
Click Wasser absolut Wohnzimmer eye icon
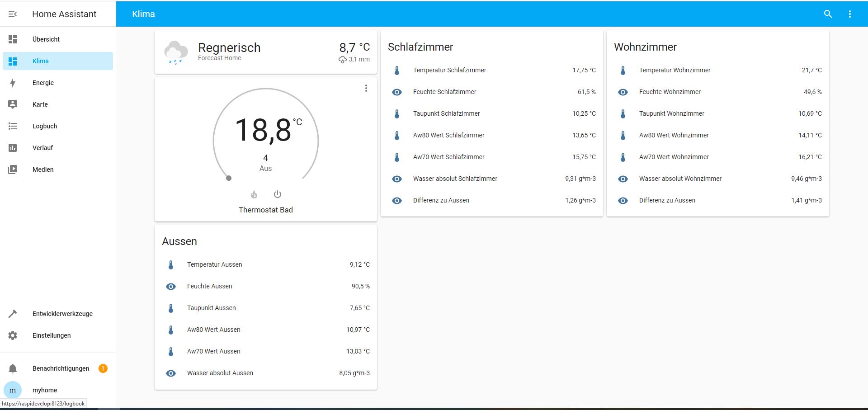[x=623, y=179]
